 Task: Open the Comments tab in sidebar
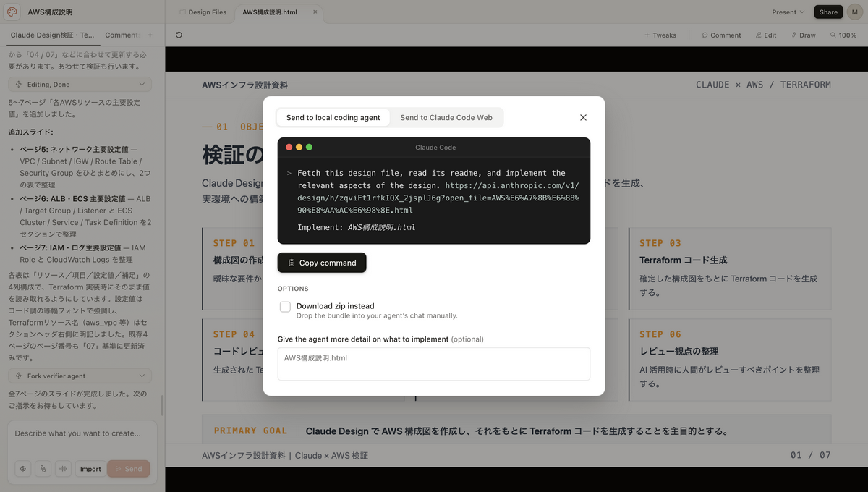click(122, 35)
